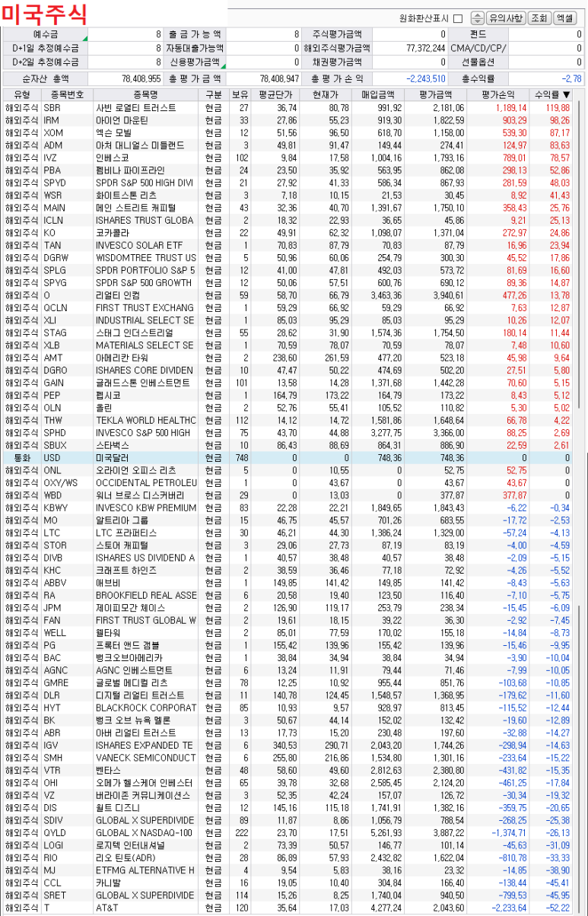Select the 아처 대니얼스 미들랜드 row

(x=288, y=145)
